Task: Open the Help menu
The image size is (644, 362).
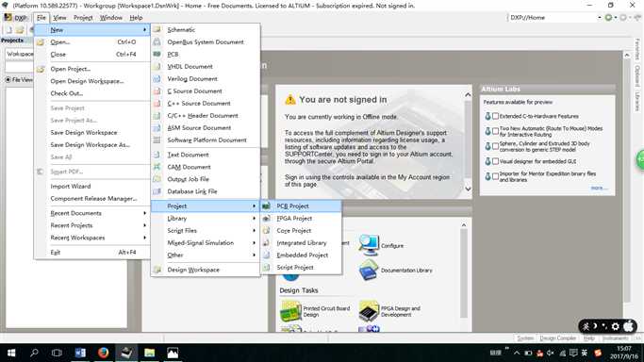Action: point(136,18)
